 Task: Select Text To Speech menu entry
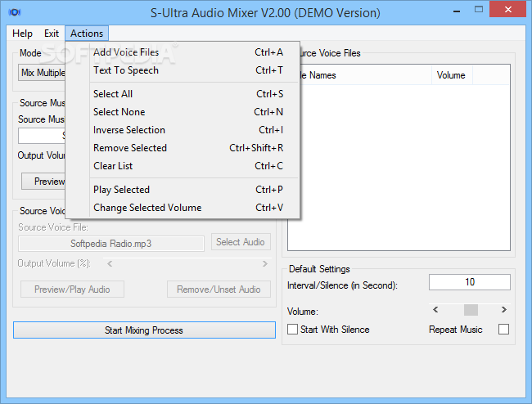click(126, 70)
